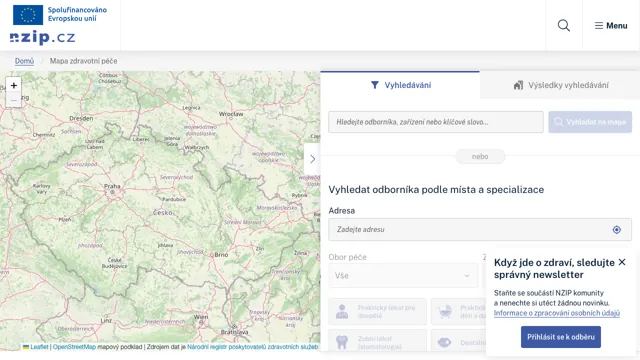Open Informace o zpracování osobních údajů

(x=557, y=313)
